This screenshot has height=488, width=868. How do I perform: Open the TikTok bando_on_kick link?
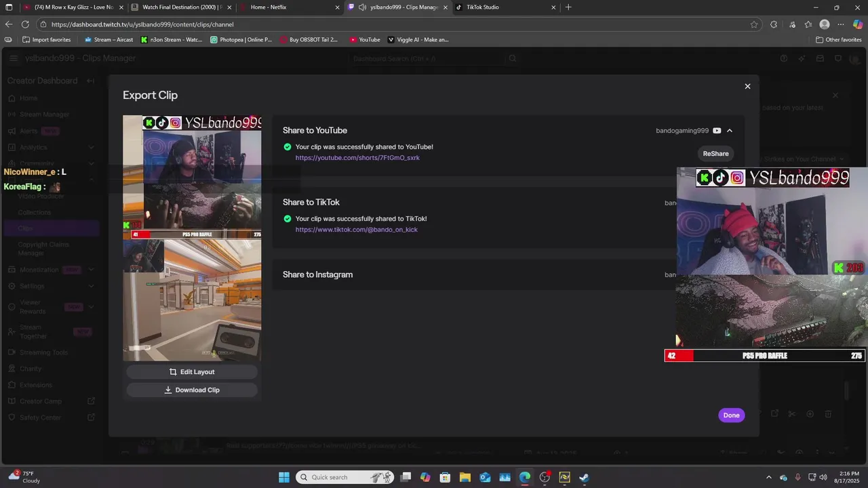357,230
